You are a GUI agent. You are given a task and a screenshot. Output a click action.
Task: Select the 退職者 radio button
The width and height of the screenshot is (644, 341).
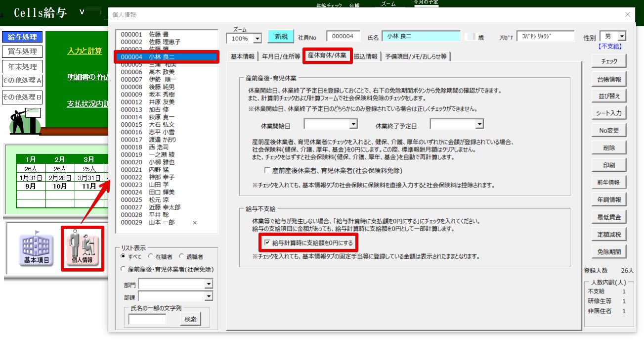(x=182, y=256)
